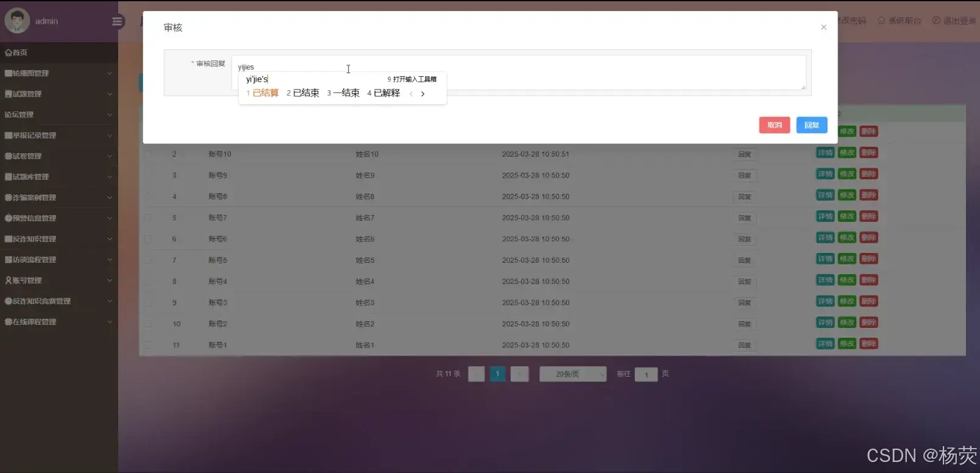Click the red 取消 button in dialog

[x=774, y=125]
